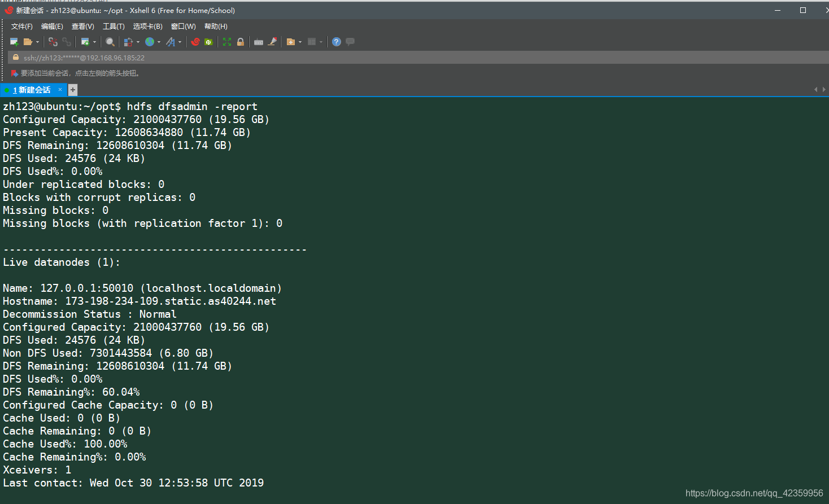
Task: Open the layout/transfer icon with colored squares
Action: (x=128, y=42)
